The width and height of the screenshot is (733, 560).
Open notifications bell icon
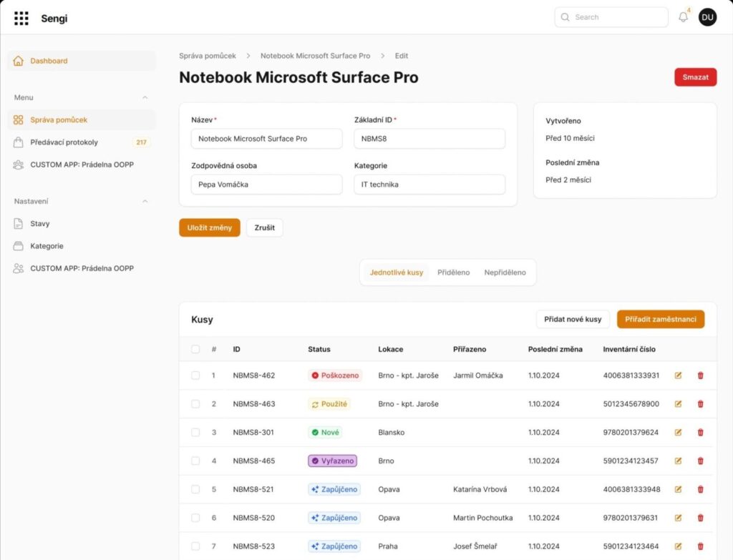(x=683, y=17)
